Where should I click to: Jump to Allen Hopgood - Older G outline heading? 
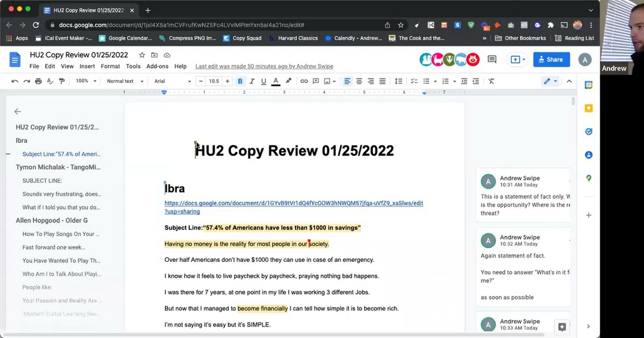coord(52,221)
